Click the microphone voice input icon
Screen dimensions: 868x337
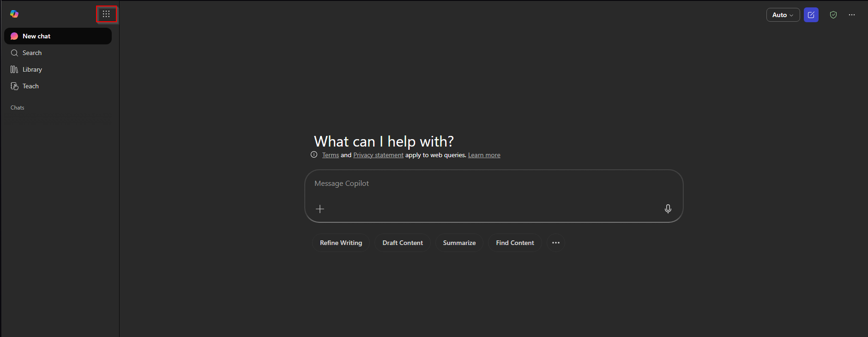(668, 209)
